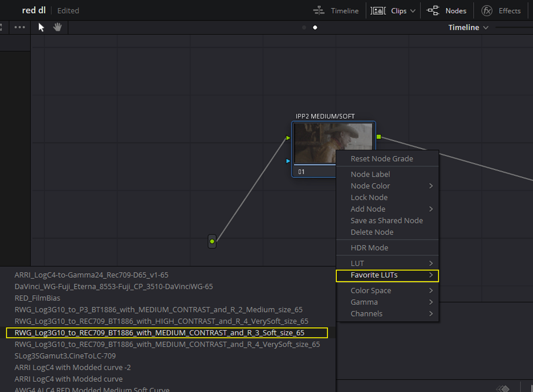The width and height of the screenshot is (533, 392).
Task: Activate the hand pan tool
Action: 57,27
